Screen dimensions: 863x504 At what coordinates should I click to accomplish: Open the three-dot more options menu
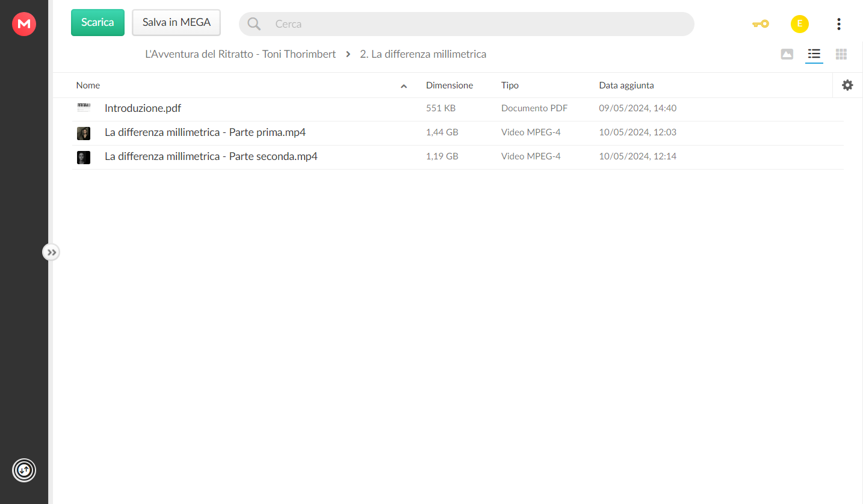click(839, 24)
